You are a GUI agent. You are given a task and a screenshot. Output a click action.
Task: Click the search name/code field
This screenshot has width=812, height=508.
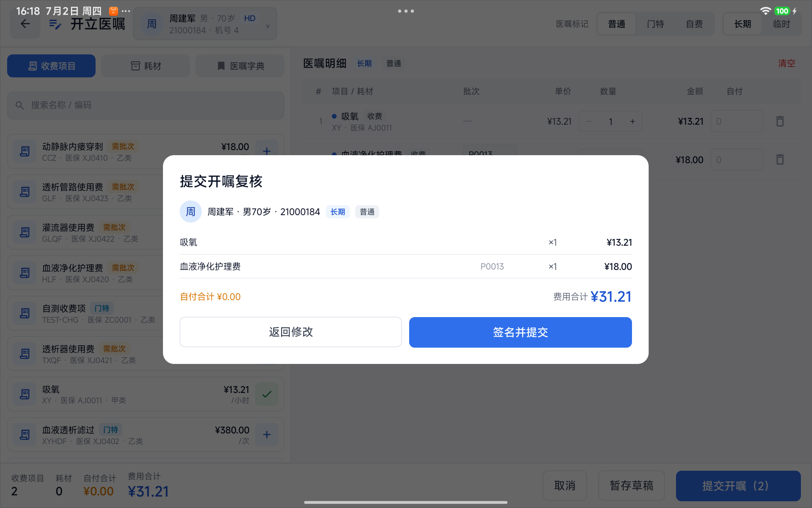(146, 105)
